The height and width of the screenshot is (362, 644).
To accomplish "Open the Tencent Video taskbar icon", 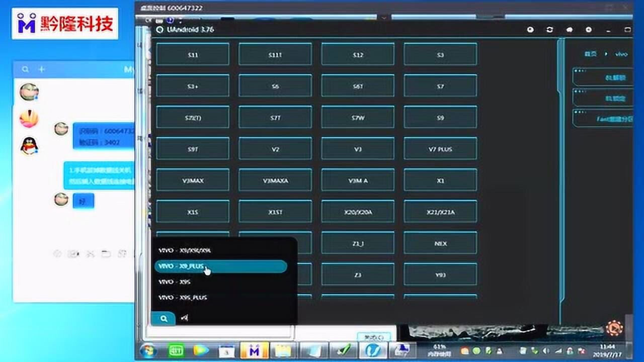I will (x=201, y=350).
